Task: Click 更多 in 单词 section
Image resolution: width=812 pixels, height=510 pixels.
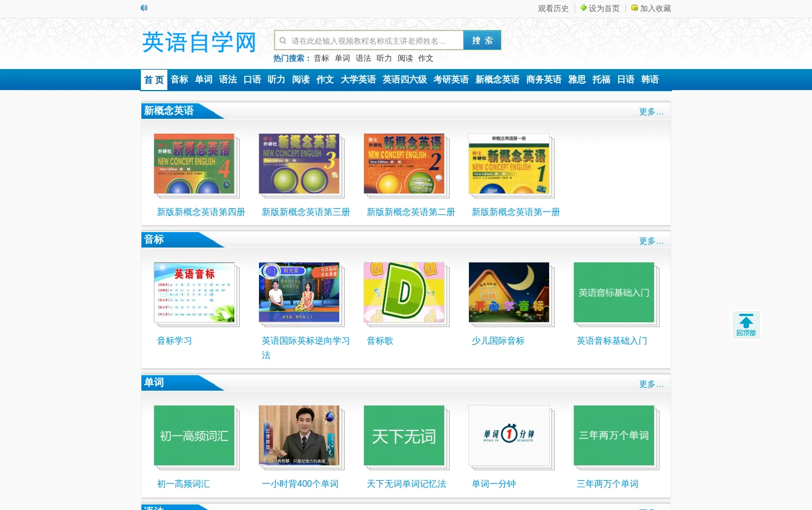Action: (x=651, y=384)
